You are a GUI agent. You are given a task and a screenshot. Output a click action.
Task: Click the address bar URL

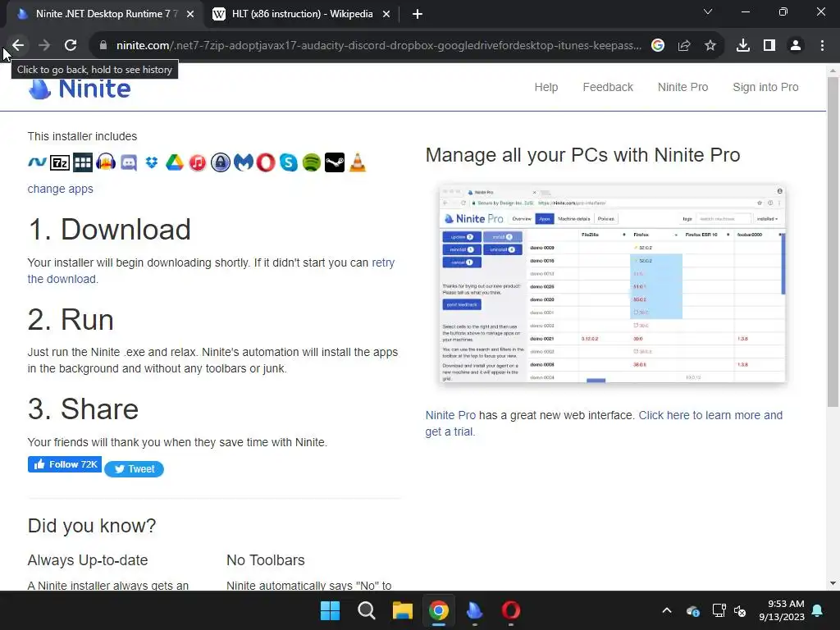[x=379, y=46]
